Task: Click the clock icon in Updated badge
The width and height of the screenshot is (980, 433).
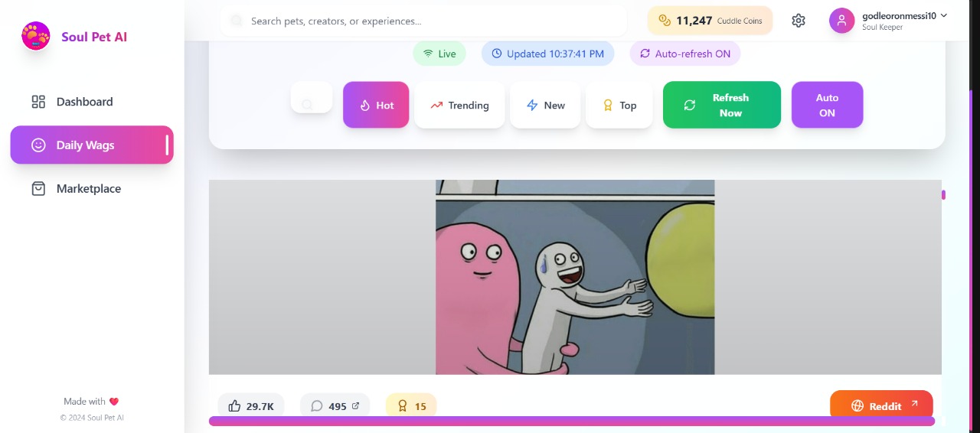Action: point(497,54)
